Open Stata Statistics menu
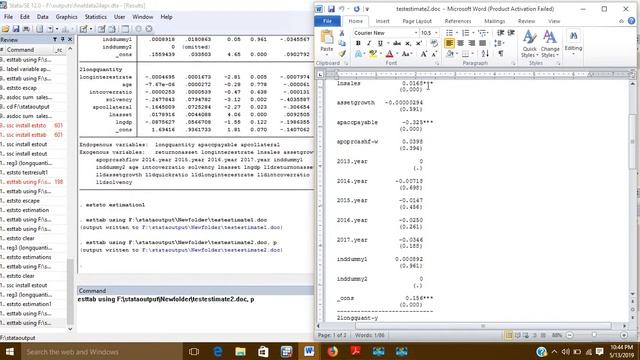This screenshot has height=360, width=640. (x=96, y=17)
